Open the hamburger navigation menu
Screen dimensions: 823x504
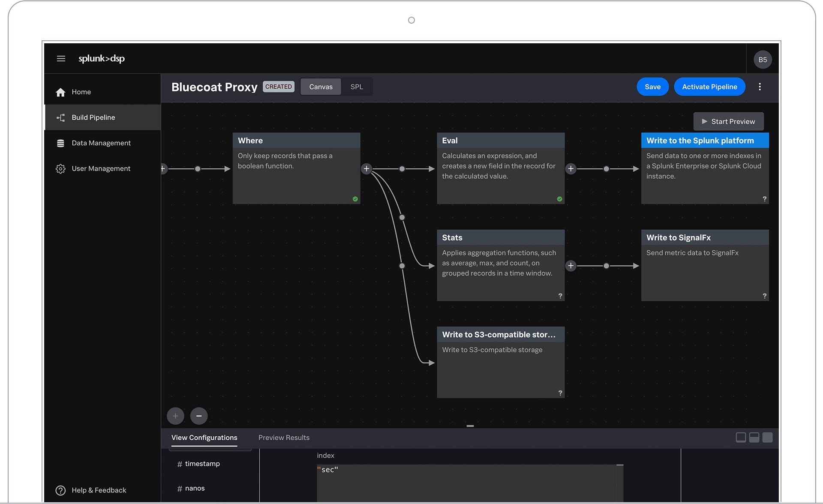click(x=61, y=59)
